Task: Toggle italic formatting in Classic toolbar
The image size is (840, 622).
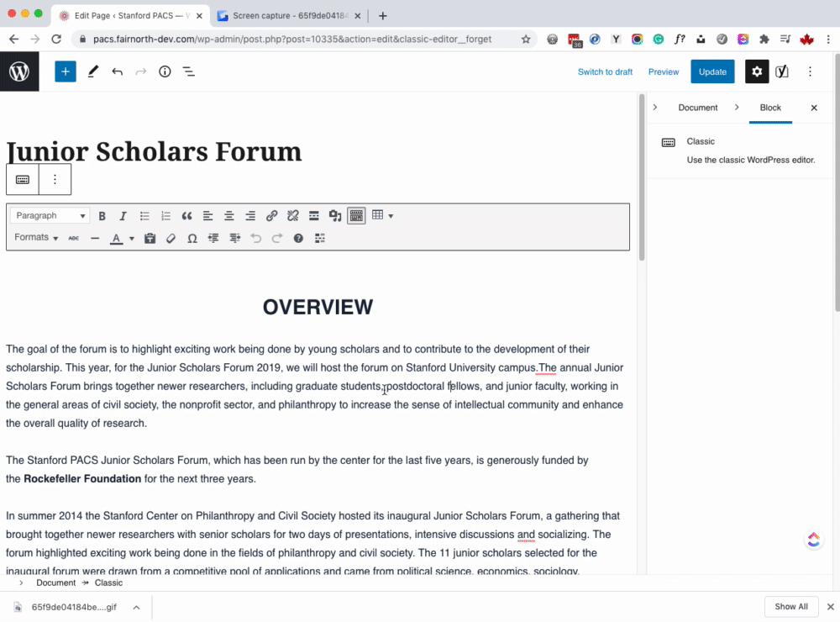Action: pyautogui.click(x=123, y=215)
